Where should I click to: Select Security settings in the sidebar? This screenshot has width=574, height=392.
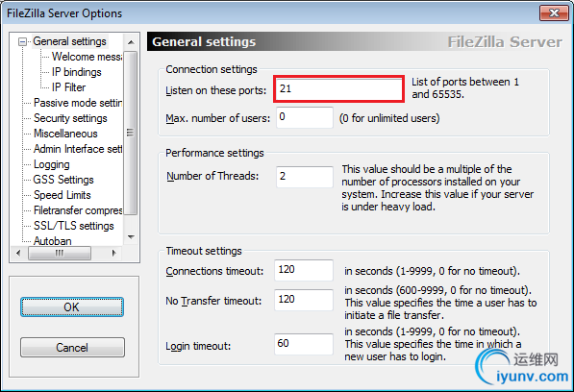(x=70, y=118)
